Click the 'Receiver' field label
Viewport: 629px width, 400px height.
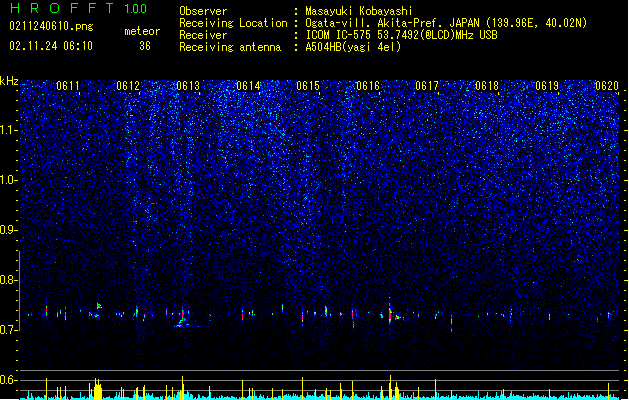pos(203,35)
